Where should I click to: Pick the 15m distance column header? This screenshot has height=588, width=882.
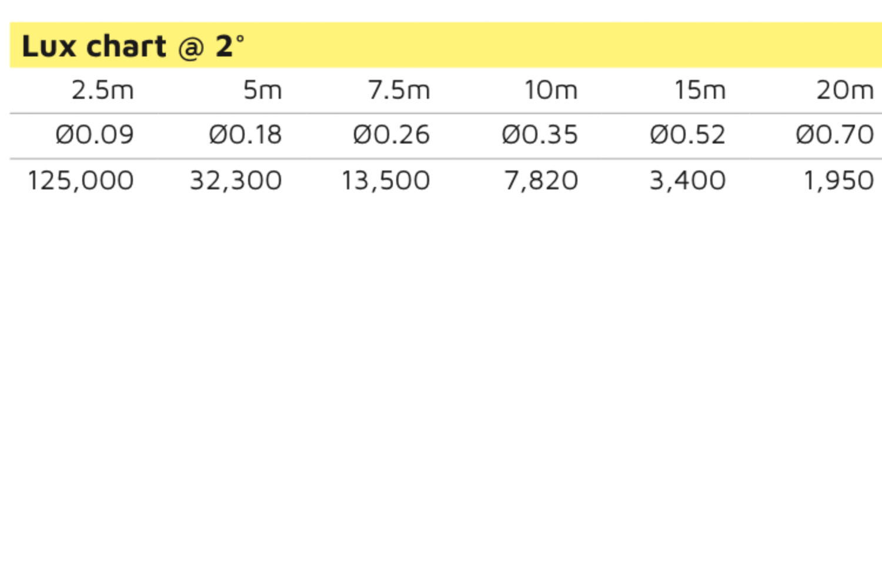click(700, 91)
